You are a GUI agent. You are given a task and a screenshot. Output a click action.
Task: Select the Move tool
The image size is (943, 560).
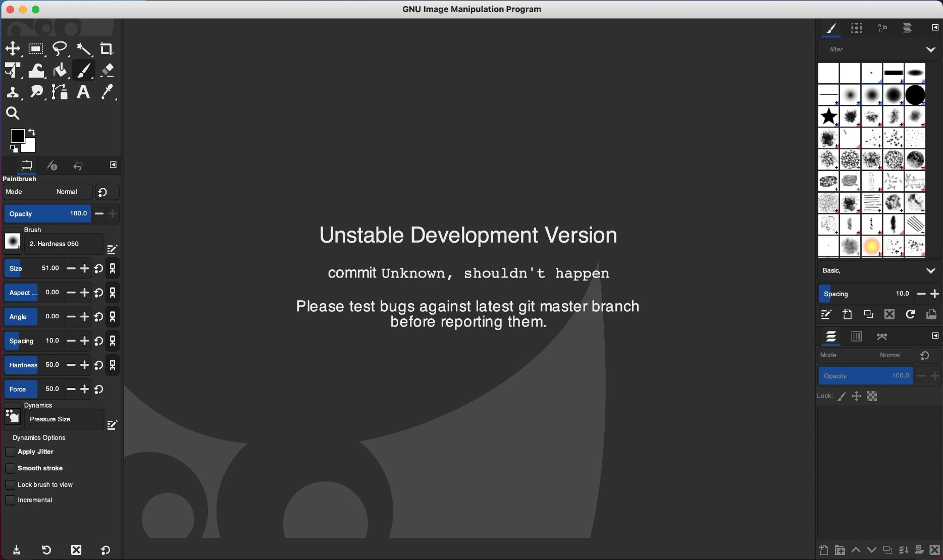click(13, 49)
